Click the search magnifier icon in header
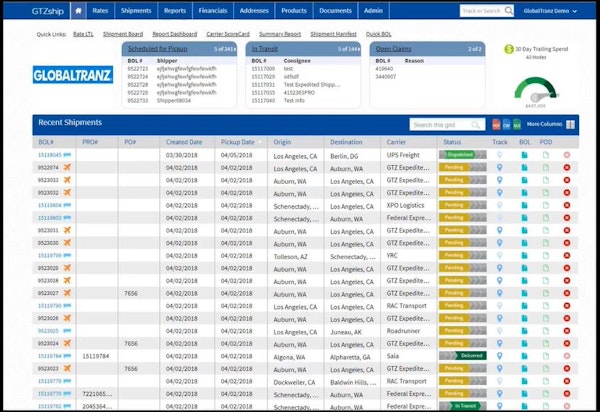Screen dimensions: 600x412 point(509,11)
